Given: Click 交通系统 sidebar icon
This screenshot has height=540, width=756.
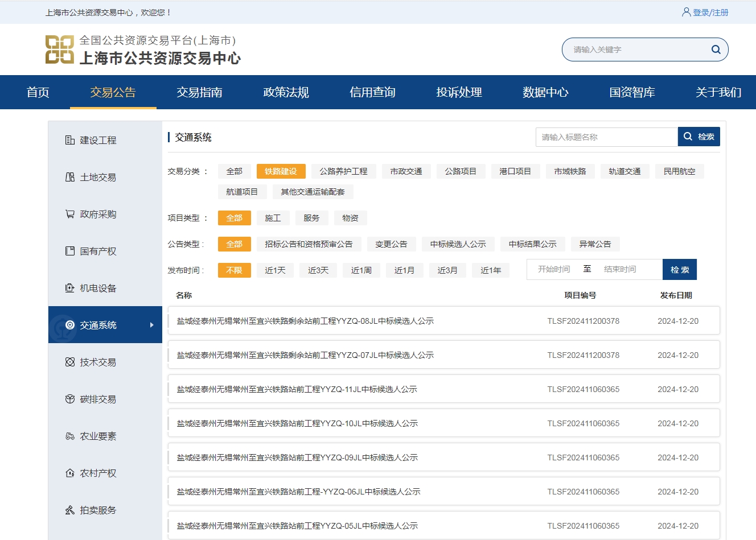Looking at the screenshot, I should 70,325.
